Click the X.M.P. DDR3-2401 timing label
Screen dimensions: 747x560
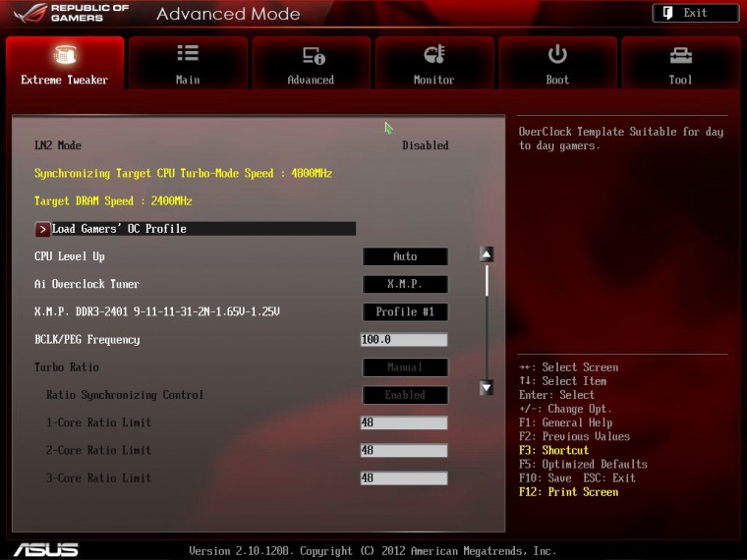(156, 311)
